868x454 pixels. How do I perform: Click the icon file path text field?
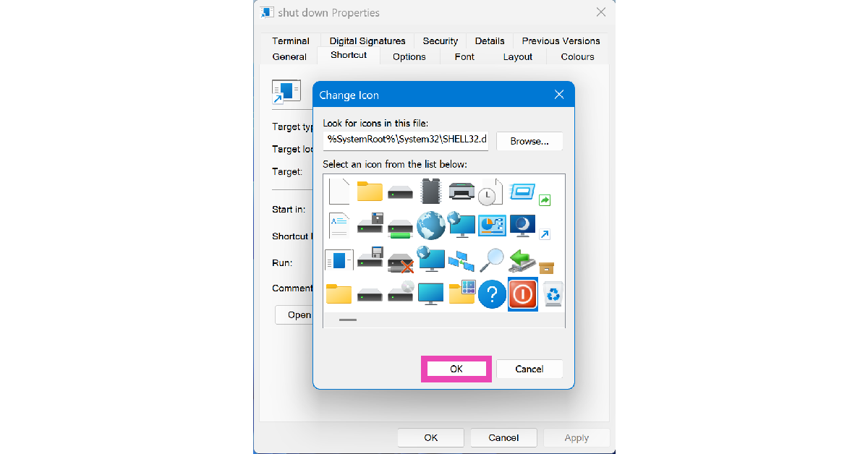click(x=406, y=141)
